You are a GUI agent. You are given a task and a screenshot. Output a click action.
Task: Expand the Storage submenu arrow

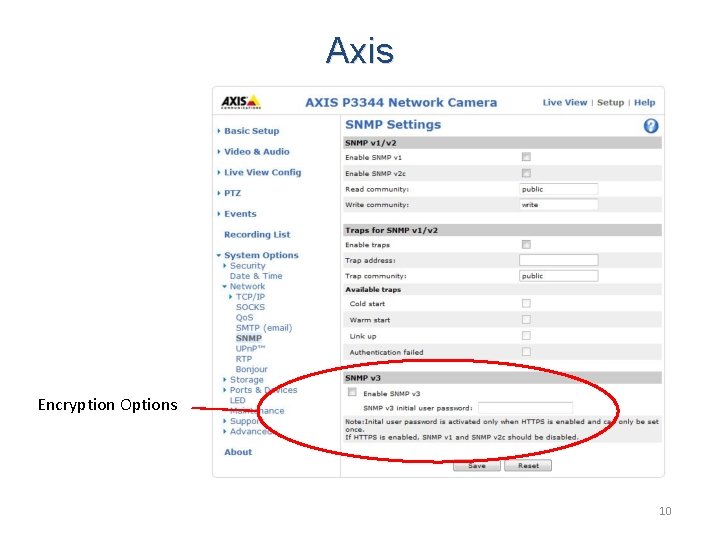coord(225,379)
